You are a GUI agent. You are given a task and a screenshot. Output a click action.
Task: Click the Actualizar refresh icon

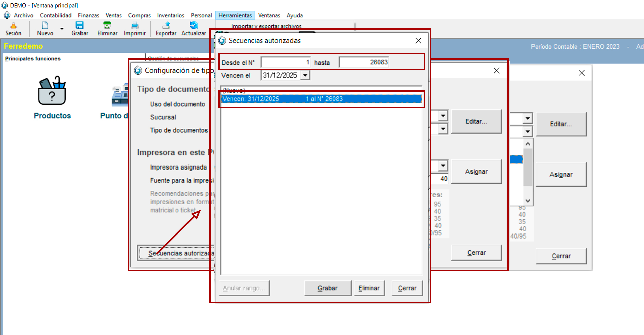pyautogui.click(x=194, y=26)
